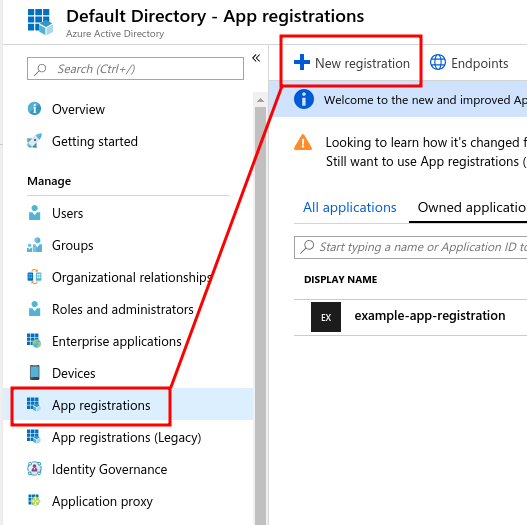Open Enterprise applications
527x525 pixels.
coord(117,341)
